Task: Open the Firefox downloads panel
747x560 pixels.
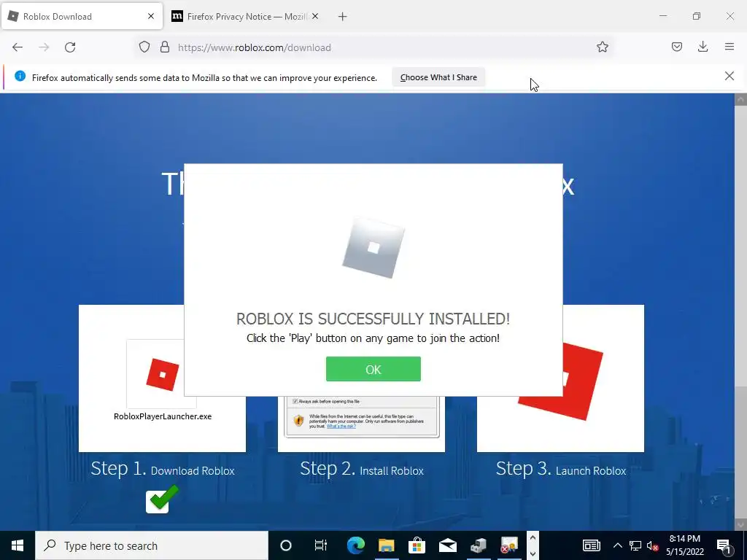Action: 703,47
